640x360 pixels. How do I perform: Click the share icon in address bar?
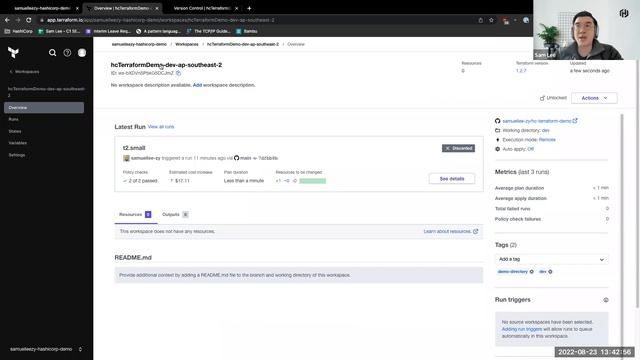[480, 20]
